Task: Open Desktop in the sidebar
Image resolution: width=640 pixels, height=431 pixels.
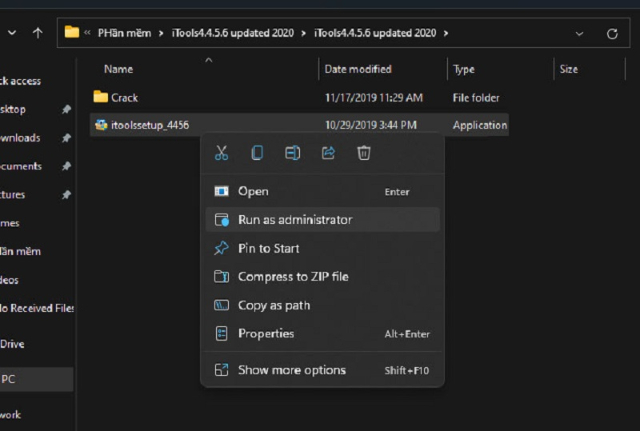Action: pyautogui.click(x=13, y=109)
